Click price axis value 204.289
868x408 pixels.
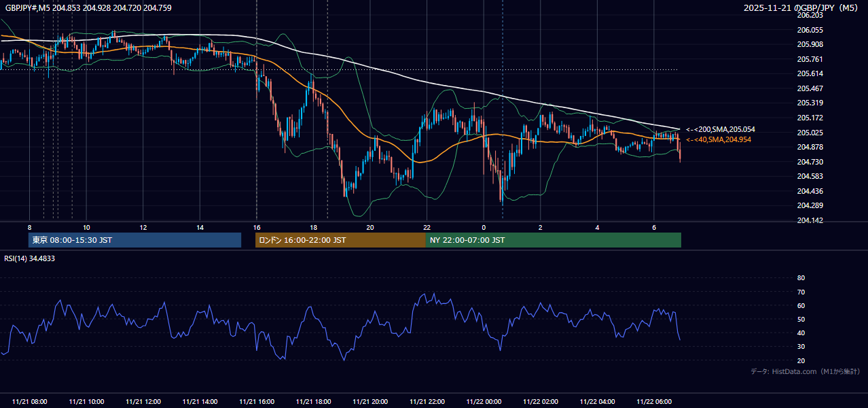tap(810, 205)
